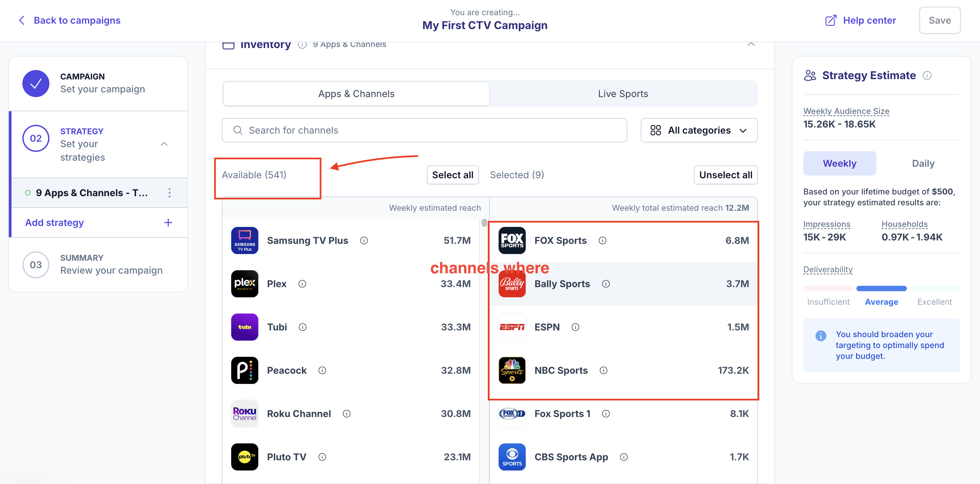This screenshot has width=980, height=484.
Task: Open info icon next to Samsung TV Plus
Action: click(364, 240)
